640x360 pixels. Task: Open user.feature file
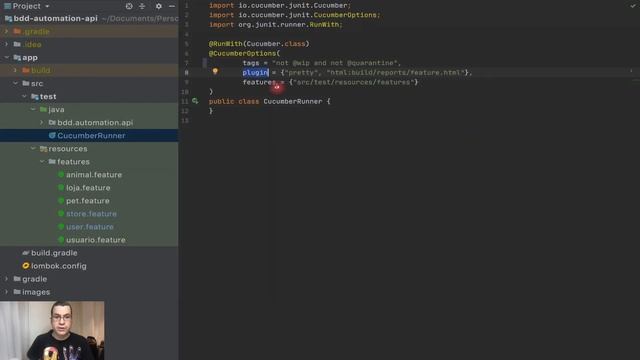pos(90,227)
